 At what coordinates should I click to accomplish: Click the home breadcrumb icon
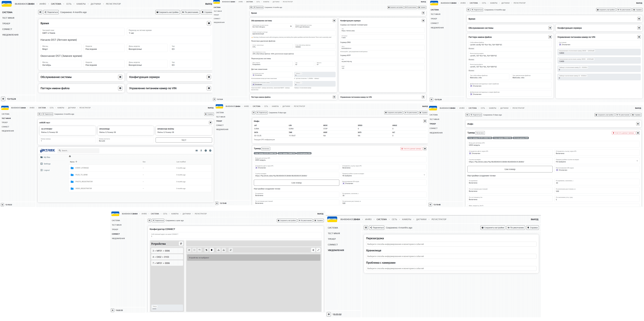[70, 156]
